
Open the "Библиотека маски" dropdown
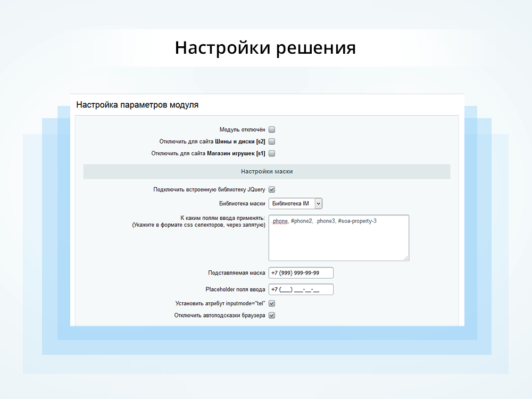pos(295,203)
